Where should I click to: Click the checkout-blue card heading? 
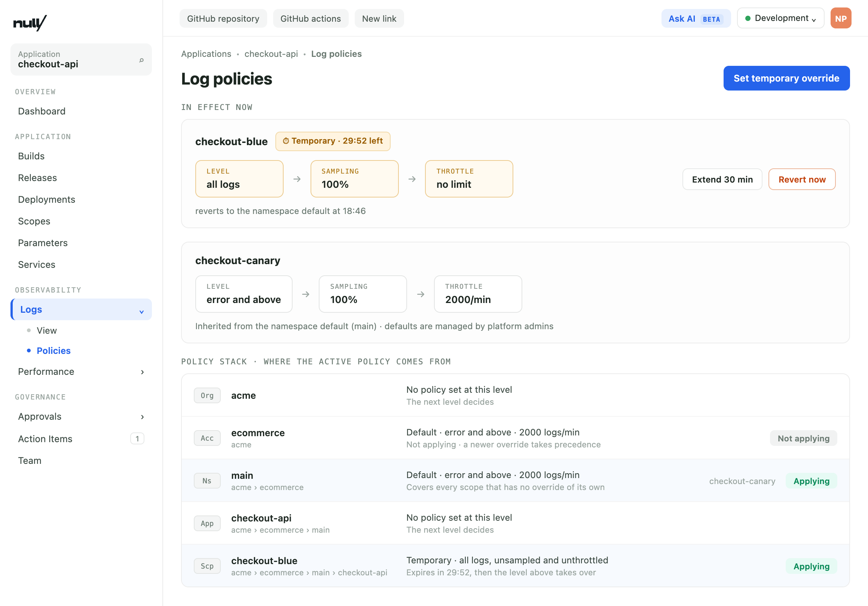pos(231,141)
